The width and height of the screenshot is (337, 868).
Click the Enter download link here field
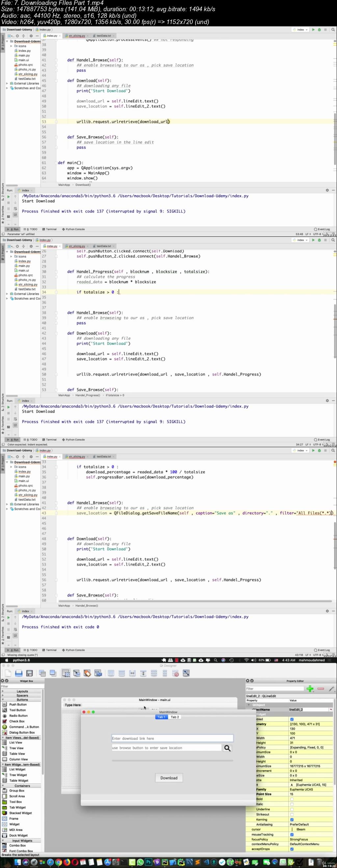(x=172, y=738)
